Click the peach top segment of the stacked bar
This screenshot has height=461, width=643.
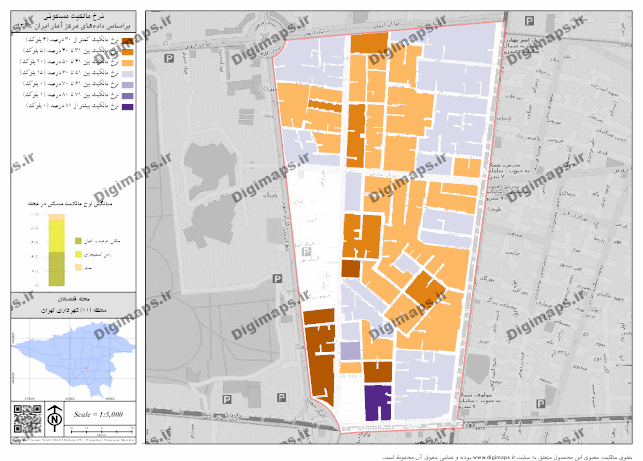[x=57, y=217]
